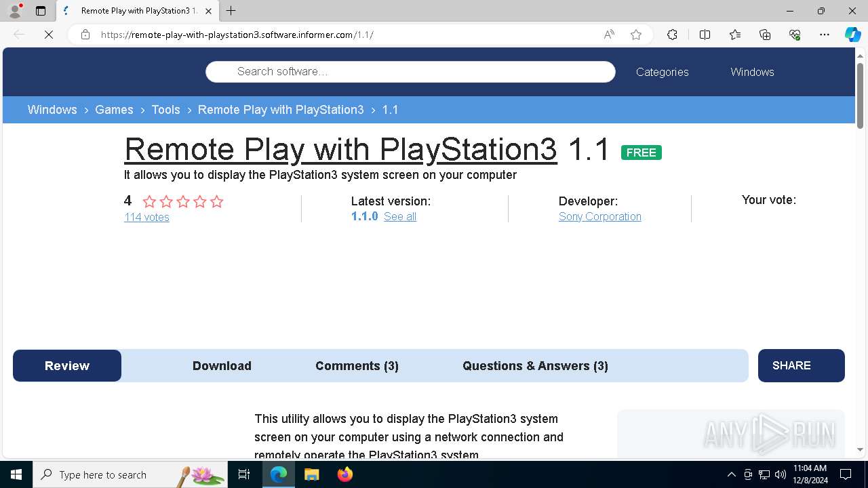The width and height of the screenshot is (868, 488).
Task: Open the Extensions puzzle icon
Action: click(672, 35)
